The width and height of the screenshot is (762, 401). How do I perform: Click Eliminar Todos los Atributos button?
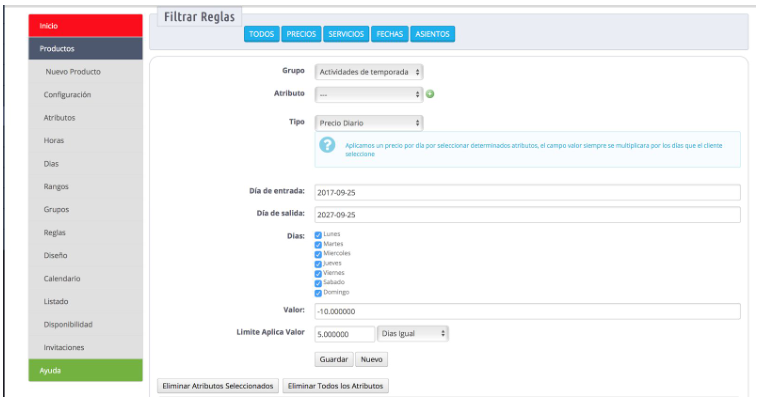pyautogui.click(x=335, y=386)
